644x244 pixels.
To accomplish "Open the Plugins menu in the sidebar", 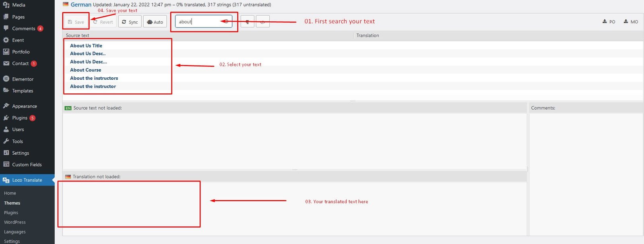I will coord(20,118).
